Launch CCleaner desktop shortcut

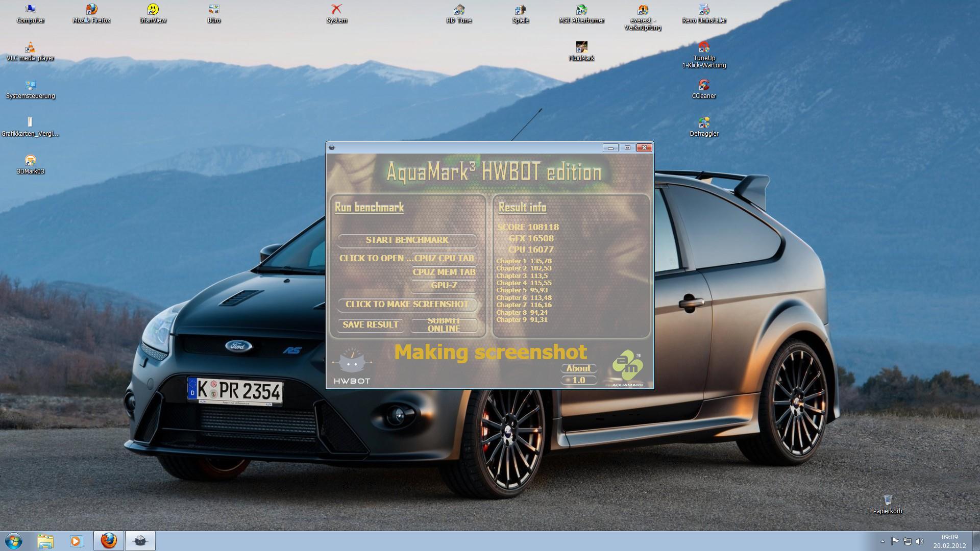[704, 89]
